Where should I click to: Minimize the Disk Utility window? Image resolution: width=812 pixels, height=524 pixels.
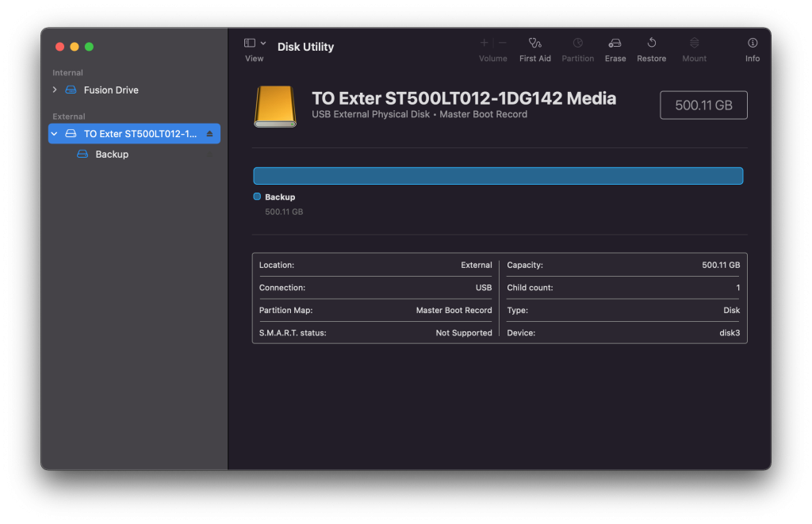click(x=74, y=47)
